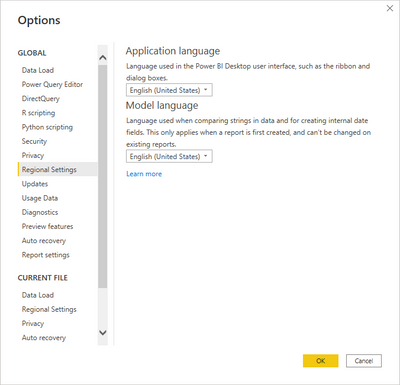Viewport: 400px width, 385px height.
Task: Go to Usage Data settings
Action: [x=40, y=198]
